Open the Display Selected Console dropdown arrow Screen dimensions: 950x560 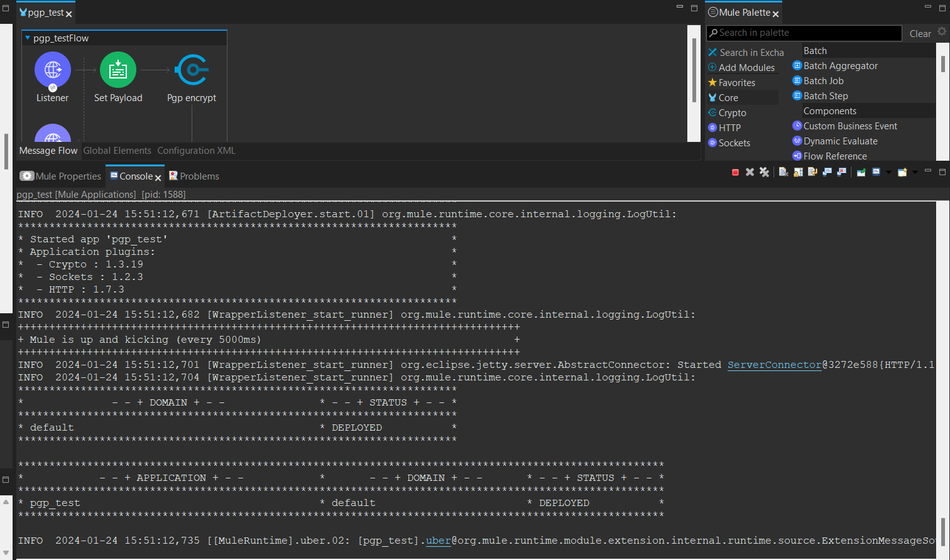[x=888, y=172]
